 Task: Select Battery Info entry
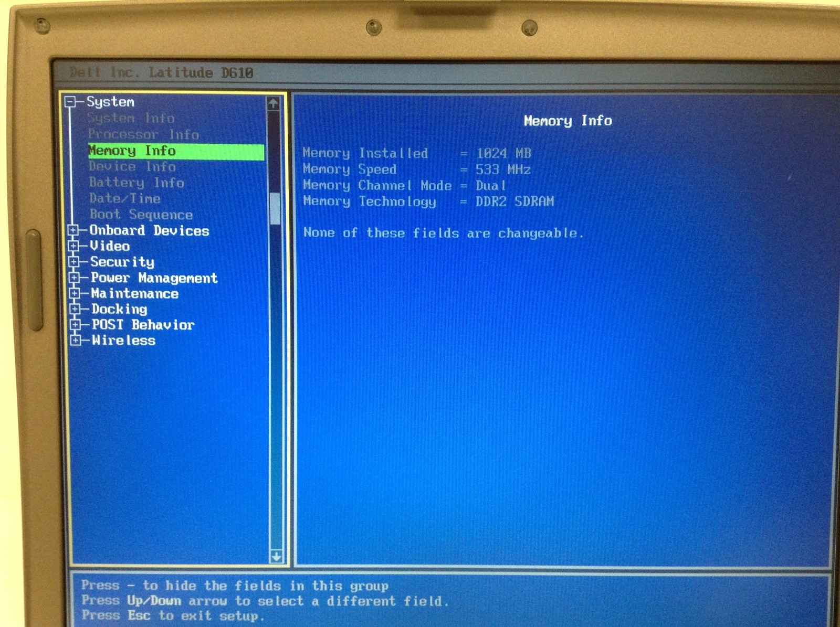136,183
